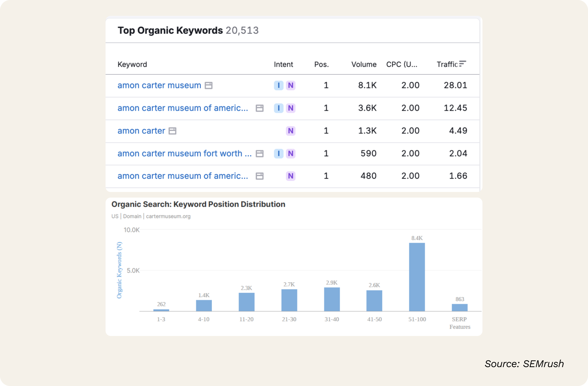Click the Intent column header

pyautogui.click(x=283, y=64)
